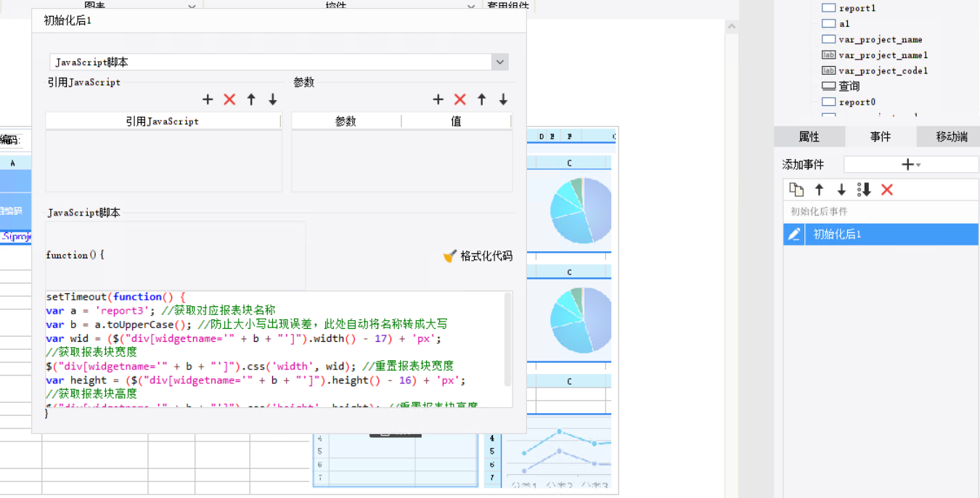Move the 参数 row down
Screen dimensions: 980x498
tap(503, 99)
